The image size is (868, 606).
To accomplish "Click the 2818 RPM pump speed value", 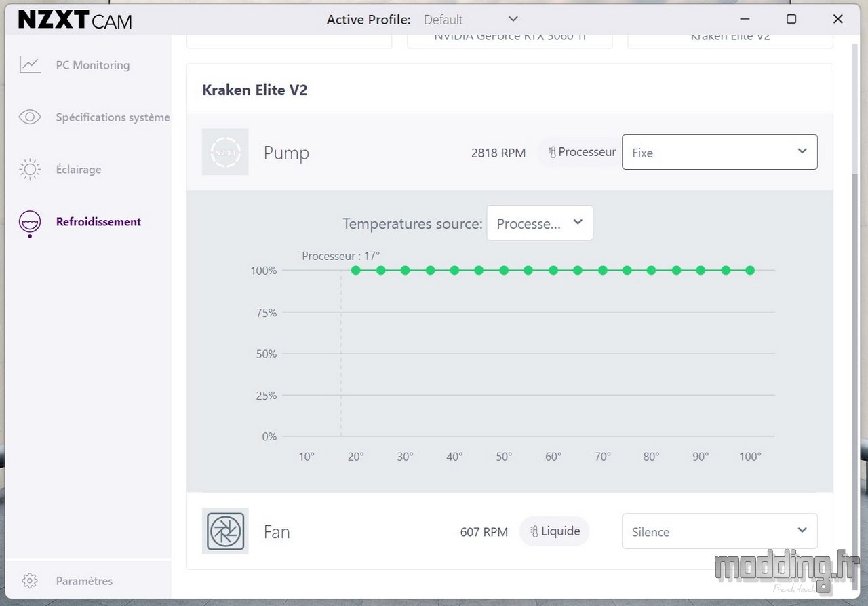I will tap(498, 153).
